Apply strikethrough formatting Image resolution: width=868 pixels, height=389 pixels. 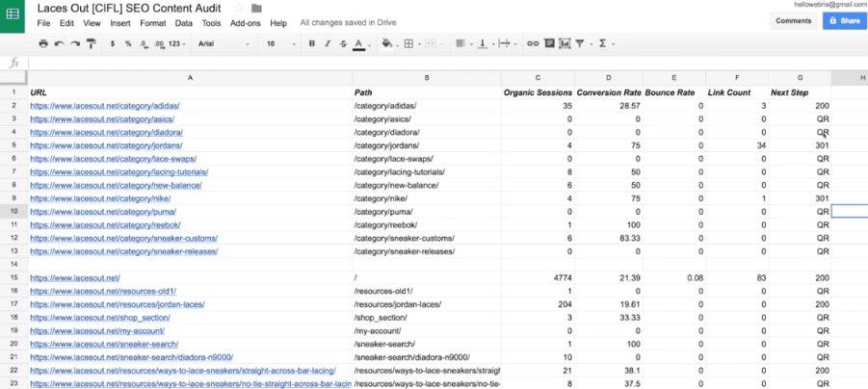click(x=343, y=43)
